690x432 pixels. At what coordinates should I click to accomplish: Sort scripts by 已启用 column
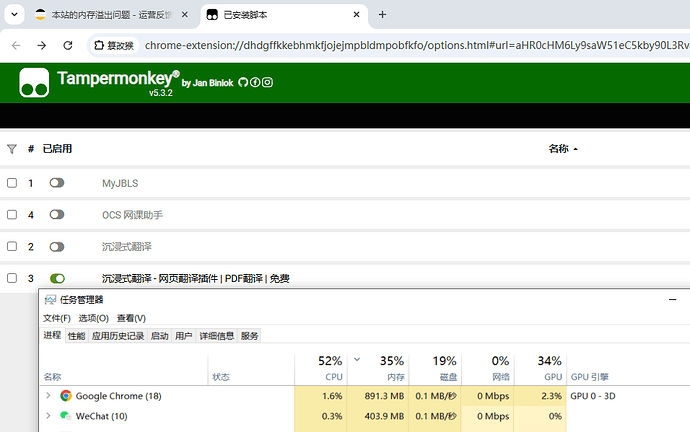tap(57, 149)
